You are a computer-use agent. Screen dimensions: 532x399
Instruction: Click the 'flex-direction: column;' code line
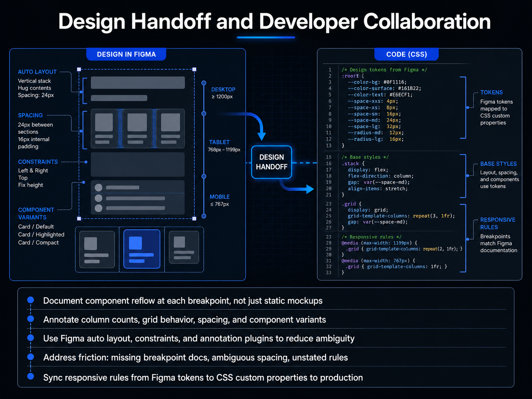point(381,176)
